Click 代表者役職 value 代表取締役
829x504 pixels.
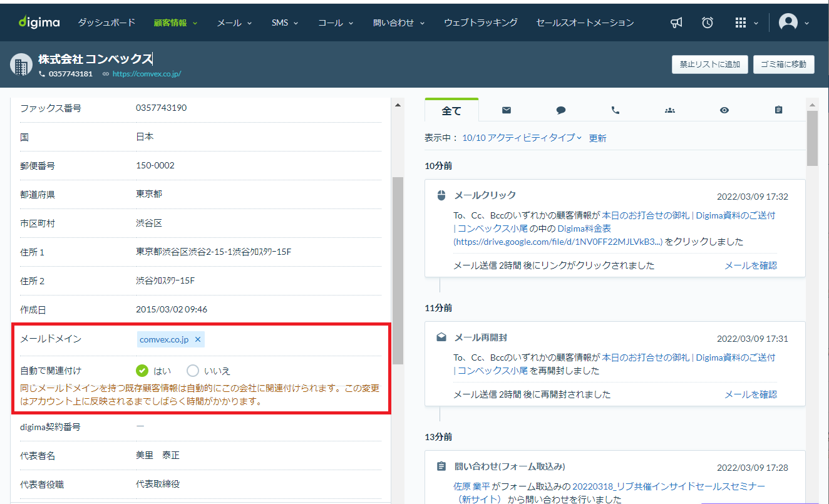pos(158,484)
